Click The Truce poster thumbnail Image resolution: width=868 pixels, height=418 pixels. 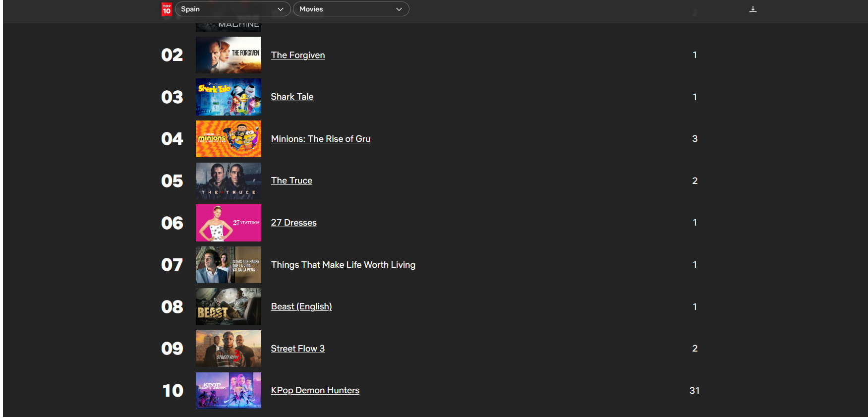[x=228, y=180]
